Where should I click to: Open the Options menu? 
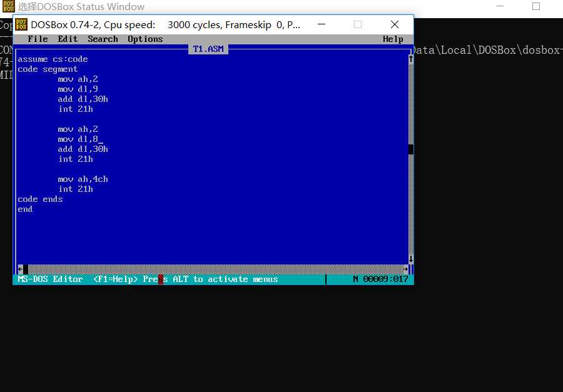point(145,39)
